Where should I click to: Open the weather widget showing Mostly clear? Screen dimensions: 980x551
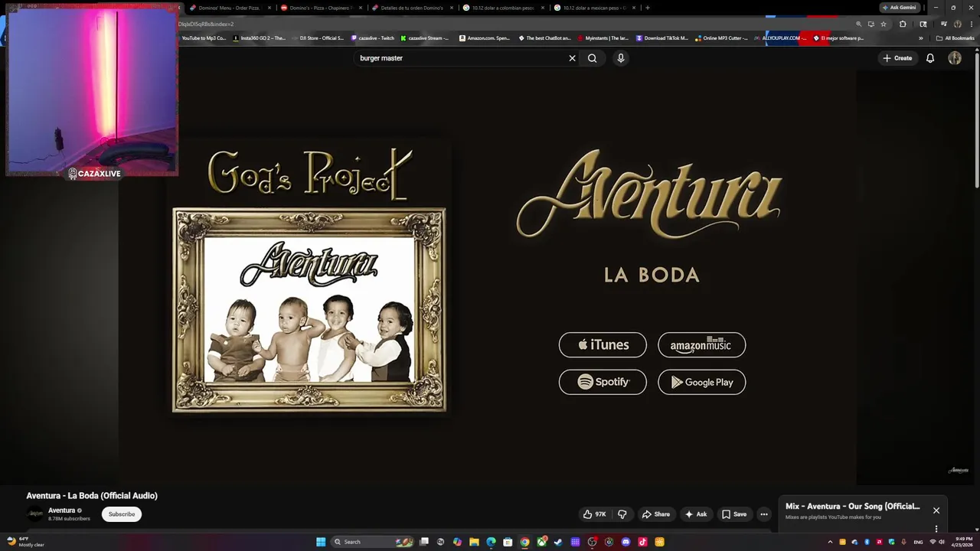point(24,542)
